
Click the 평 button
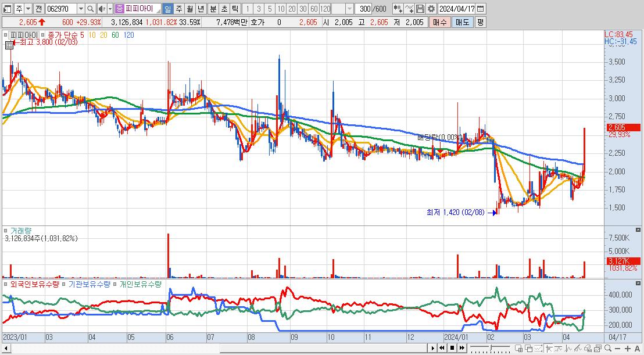pos(480,22)
